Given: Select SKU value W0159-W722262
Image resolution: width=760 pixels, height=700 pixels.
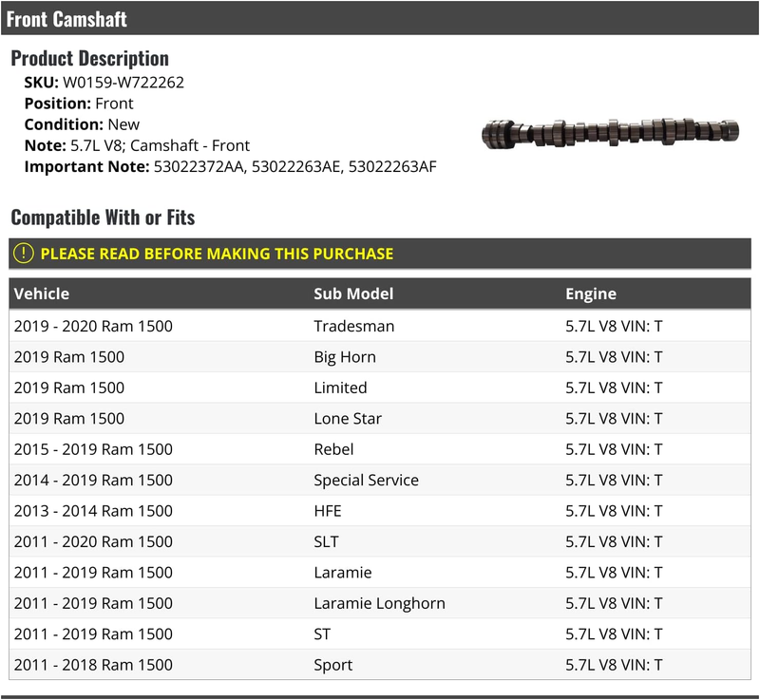Looking at the screenshot, I should pyautogui.click(x=123, y=83).
